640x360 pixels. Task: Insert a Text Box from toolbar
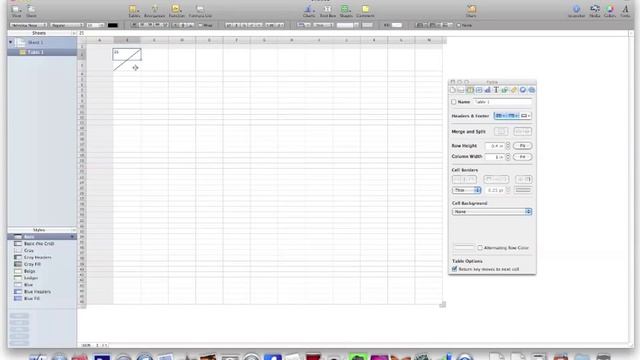327,11
